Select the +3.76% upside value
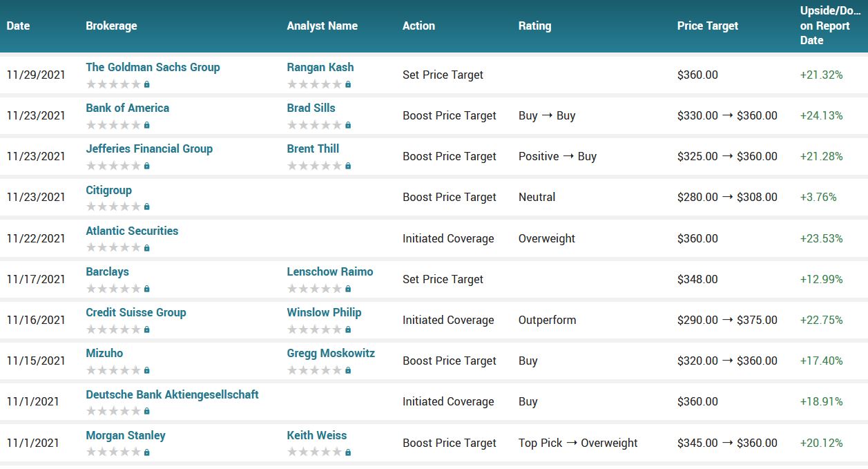This screenshot has width=868, height=469. [x=818, y=197]
